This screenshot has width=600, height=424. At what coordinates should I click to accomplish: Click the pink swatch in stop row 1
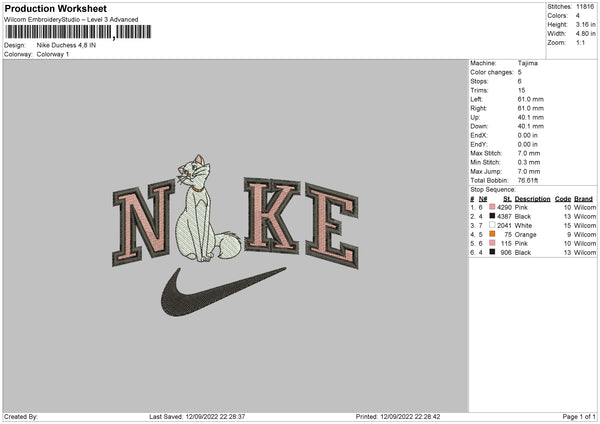coord(492,207)
